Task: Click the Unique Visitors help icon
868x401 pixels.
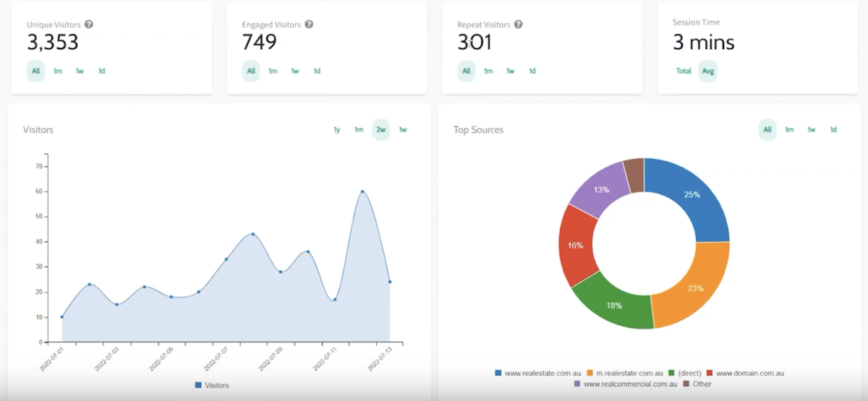Action: point(89,25)
